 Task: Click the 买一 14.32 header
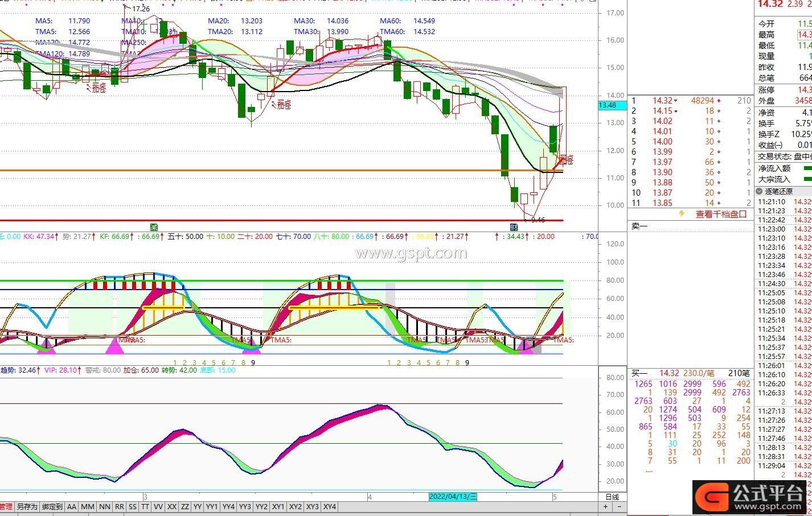coord(655,374)
